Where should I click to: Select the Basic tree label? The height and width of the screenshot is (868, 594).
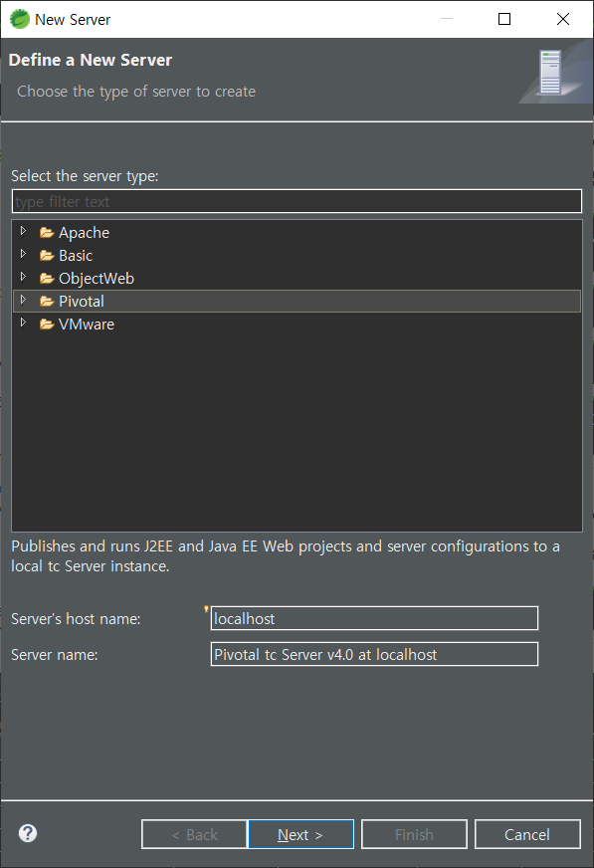76,256
